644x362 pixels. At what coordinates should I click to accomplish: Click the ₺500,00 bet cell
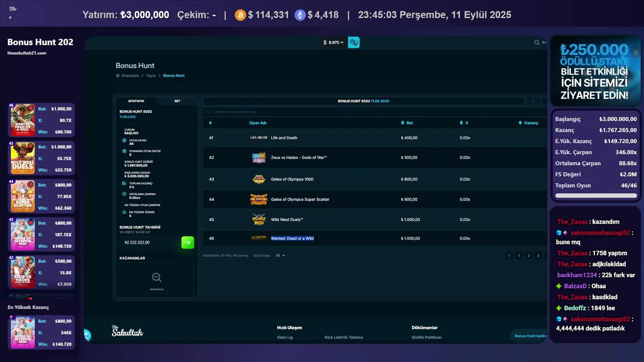[410, 157]
